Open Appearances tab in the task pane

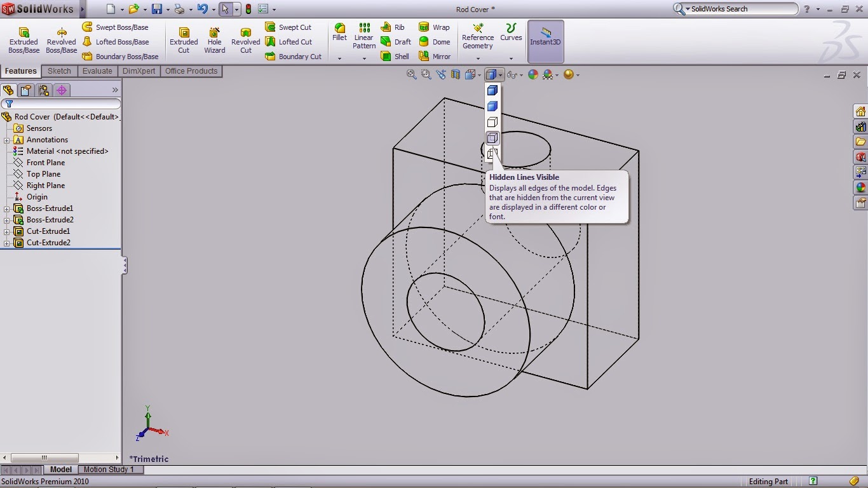click(x=861, y=187)
